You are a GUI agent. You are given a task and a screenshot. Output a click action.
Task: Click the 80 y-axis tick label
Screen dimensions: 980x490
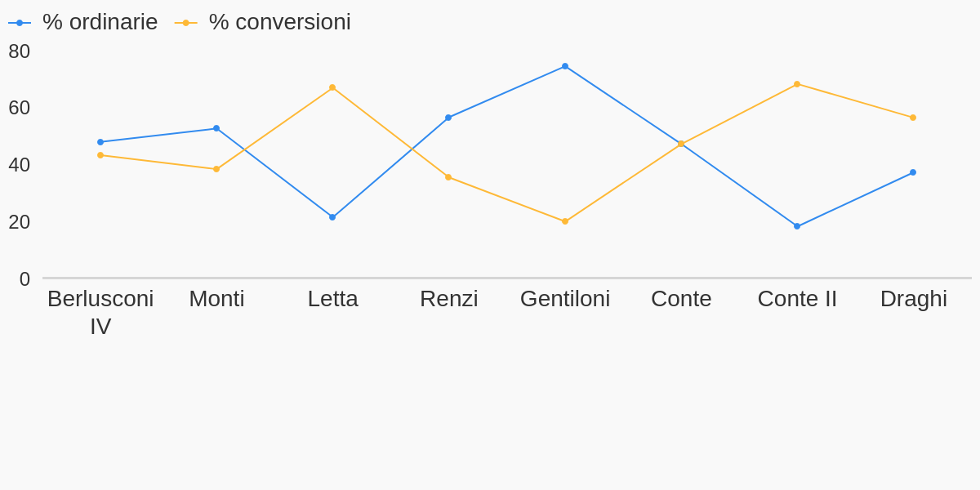20,51
